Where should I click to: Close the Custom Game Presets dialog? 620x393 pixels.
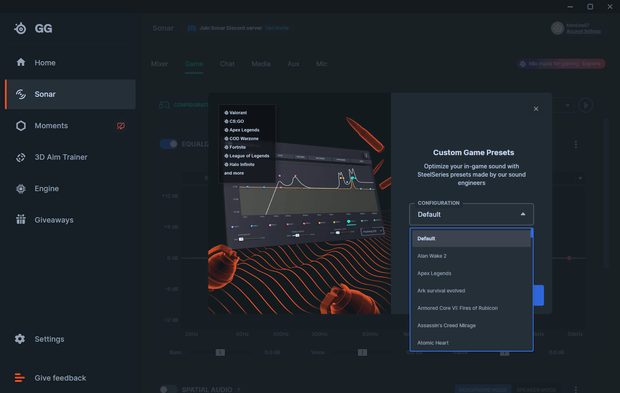tap(536, 109)
